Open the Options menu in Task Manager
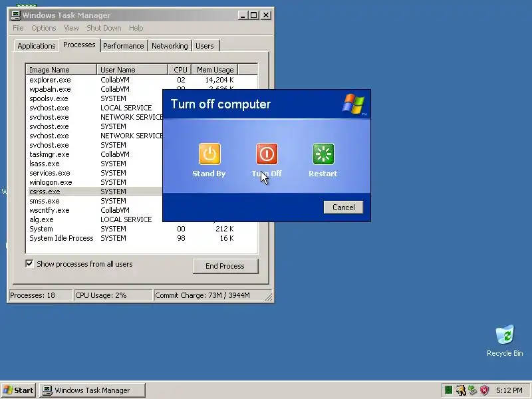The width and height of the screenshot is (532, 399). click(x=44, y=28)
